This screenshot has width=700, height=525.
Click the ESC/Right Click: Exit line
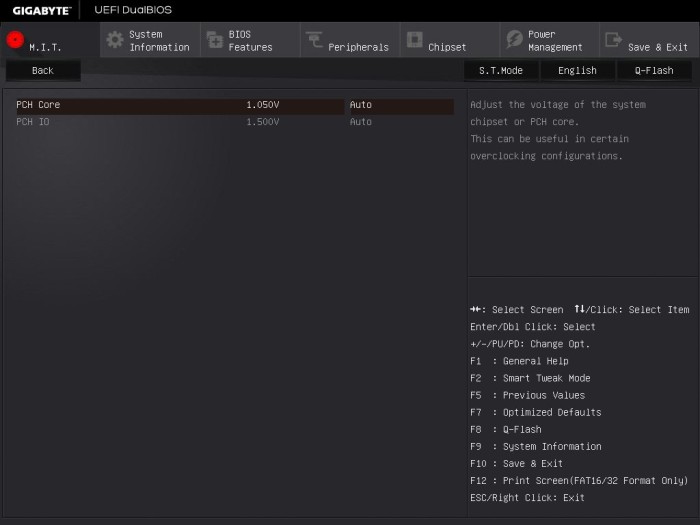coord(527,498)
